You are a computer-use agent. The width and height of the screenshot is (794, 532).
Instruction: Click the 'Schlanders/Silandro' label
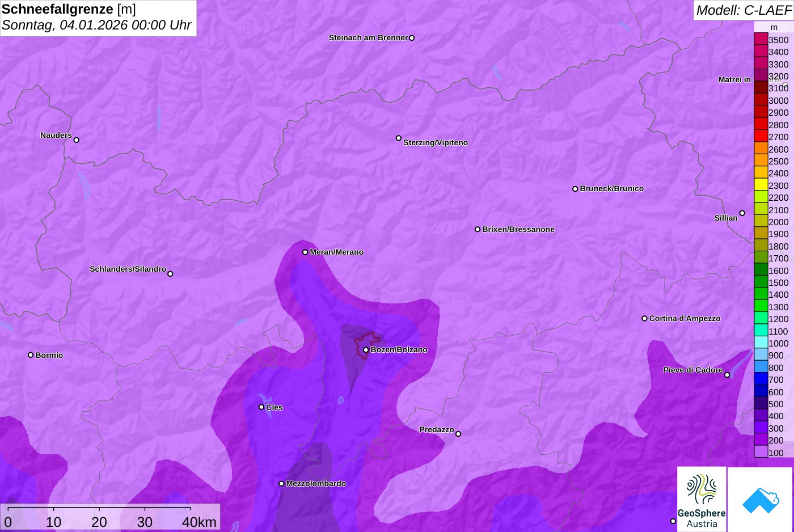click(128, 269)
